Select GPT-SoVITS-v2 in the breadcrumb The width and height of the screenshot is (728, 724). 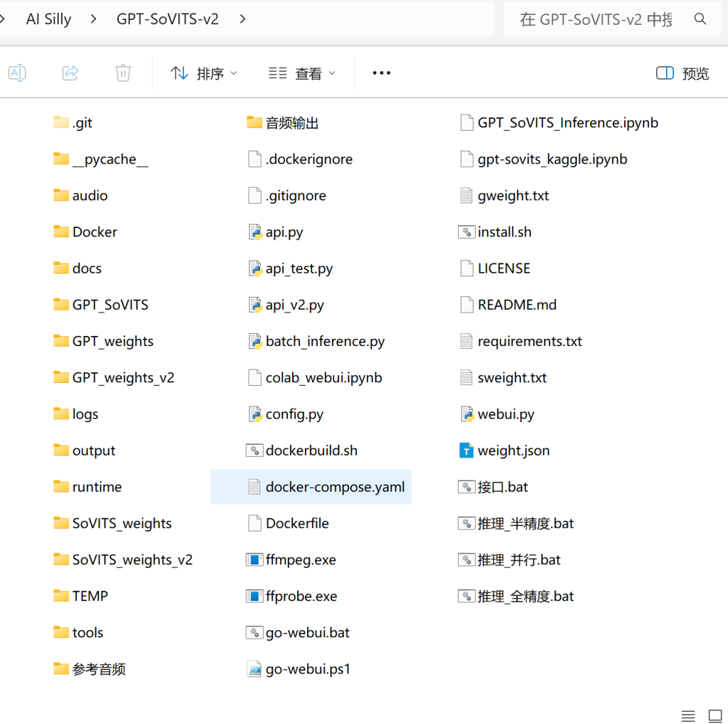[167, 19]
